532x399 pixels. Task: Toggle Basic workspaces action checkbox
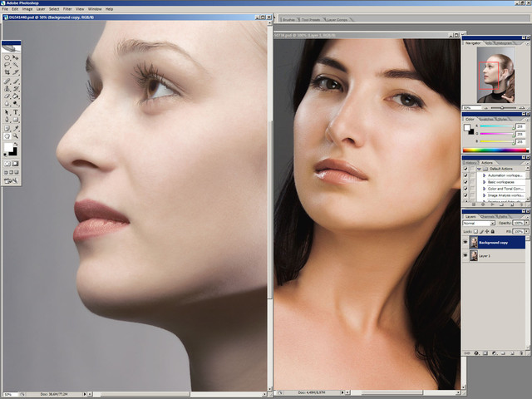pos(465,182)
